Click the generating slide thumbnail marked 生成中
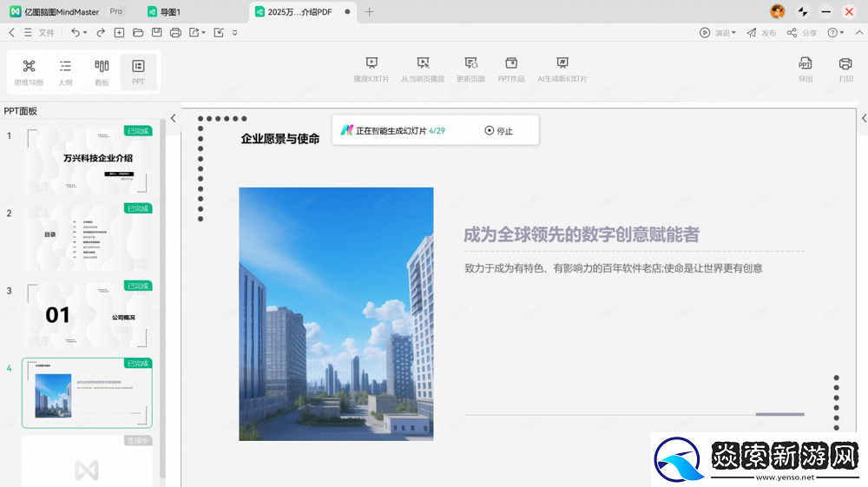868x487 pixels. pyautogui.click(x=87, y=462)
